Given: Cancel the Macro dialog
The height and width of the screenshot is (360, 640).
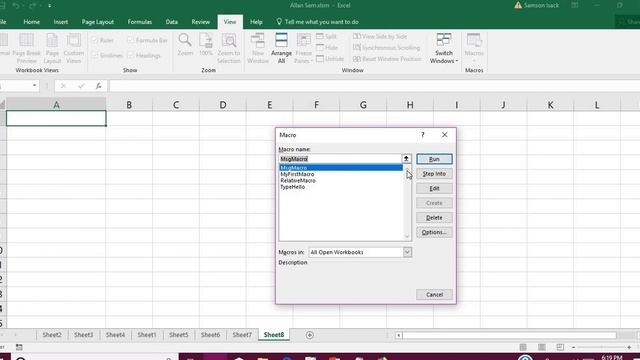Looking at the screenshot, I should tap(434, 295).
